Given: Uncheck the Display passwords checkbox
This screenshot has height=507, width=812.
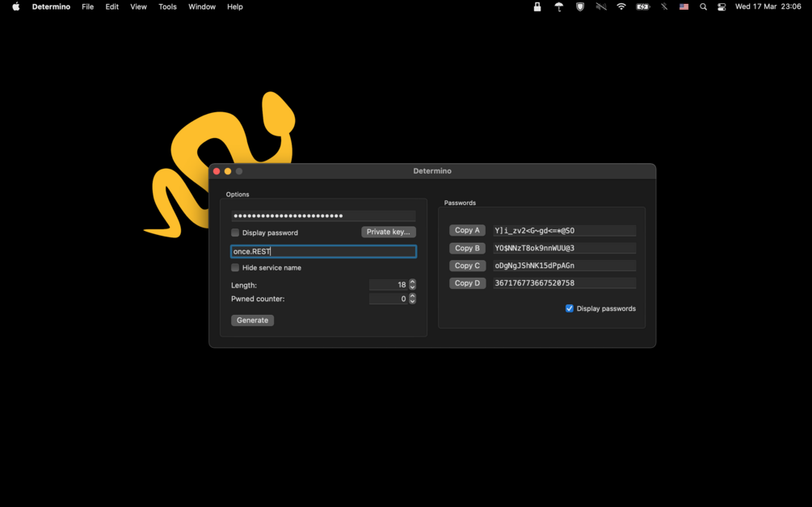Looking at the screenshot, I should click(569, 308).
